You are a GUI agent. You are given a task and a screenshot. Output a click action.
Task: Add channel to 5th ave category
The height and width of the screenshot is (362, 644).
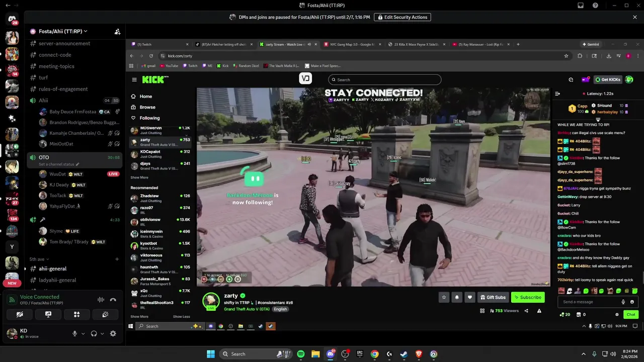pos(117,259)
